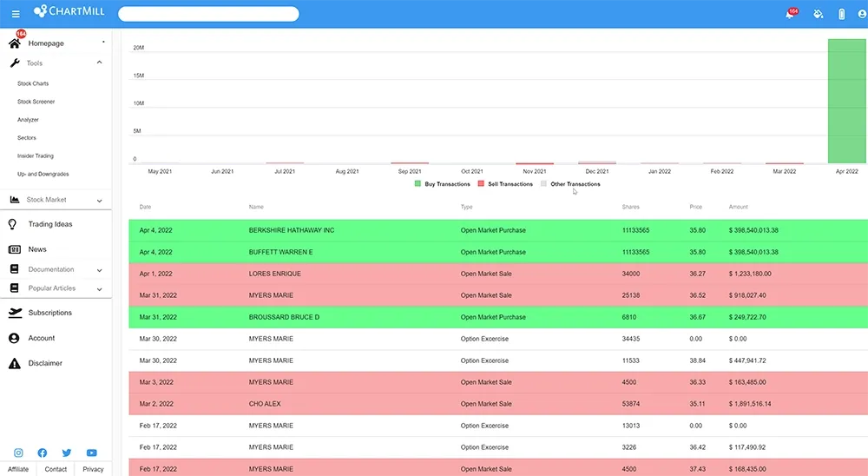Click the $ 117,490.92 amount cell
868x476 pixels.
pos(747,447)
